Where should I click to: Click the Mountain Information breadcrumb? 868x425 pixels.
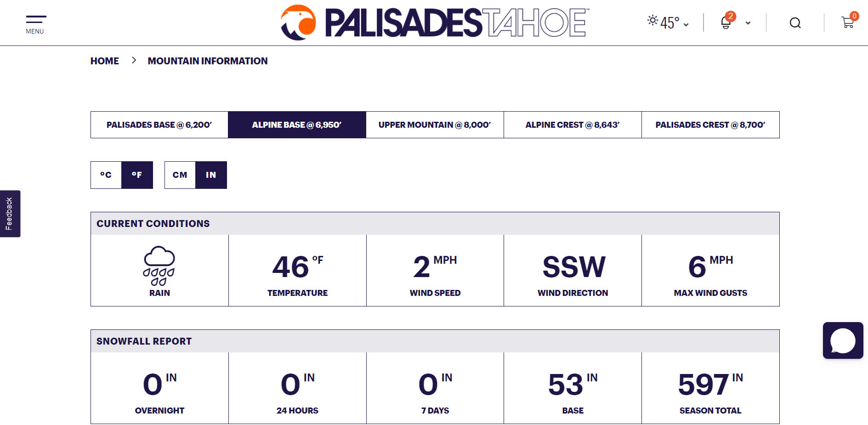tap(208, 61)
